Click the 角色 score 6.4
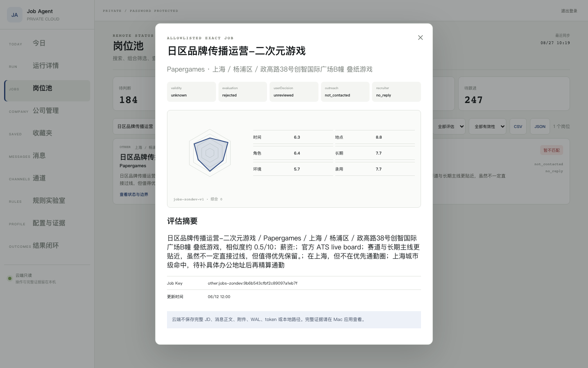The height and width of the screenshot is (368, 588). (x=297, y=153)
